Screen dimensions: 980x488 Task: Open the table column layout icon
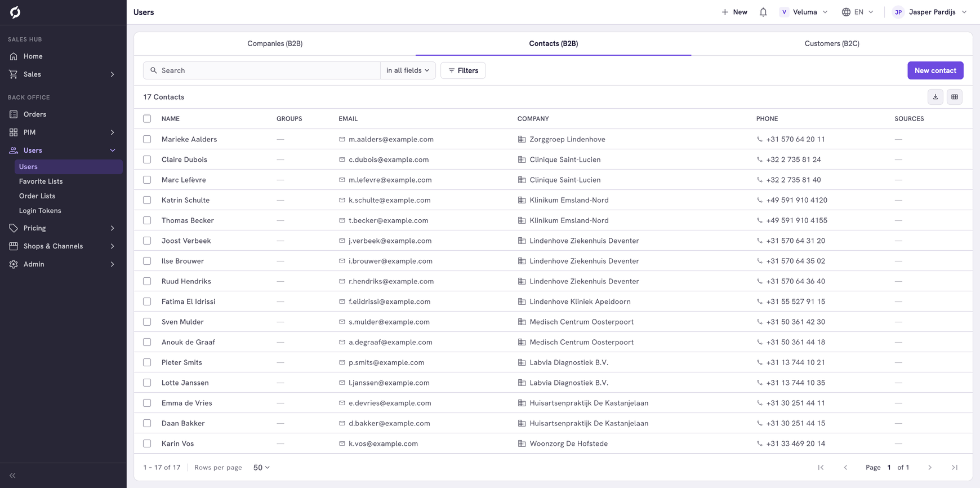click(x=955, y=97)
